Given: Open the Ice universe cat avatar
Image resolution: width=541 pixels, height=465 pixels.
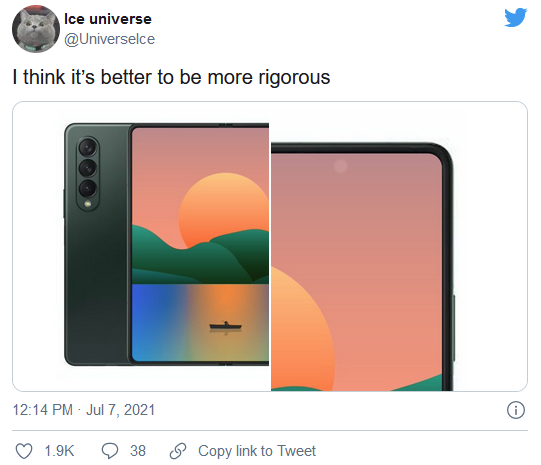Looking at the screenshot, I should click(36, 29).
